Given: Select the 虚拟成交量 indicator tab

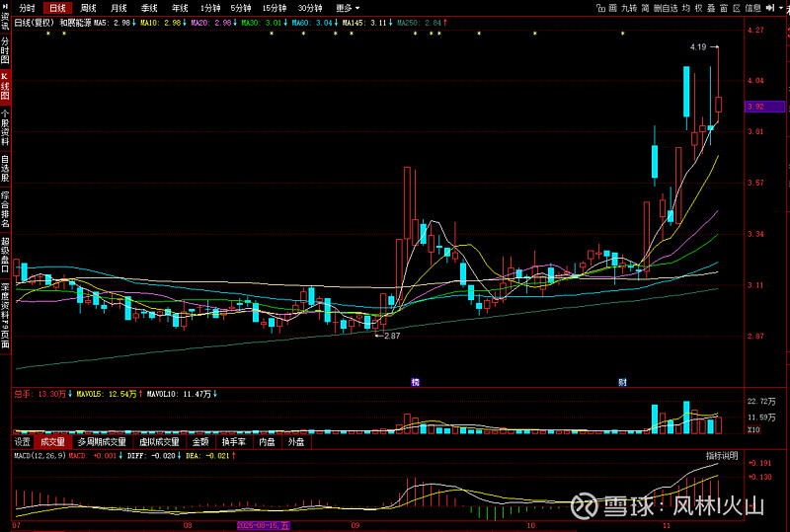Looking at the screenshot, I should (x=159, y=442).
